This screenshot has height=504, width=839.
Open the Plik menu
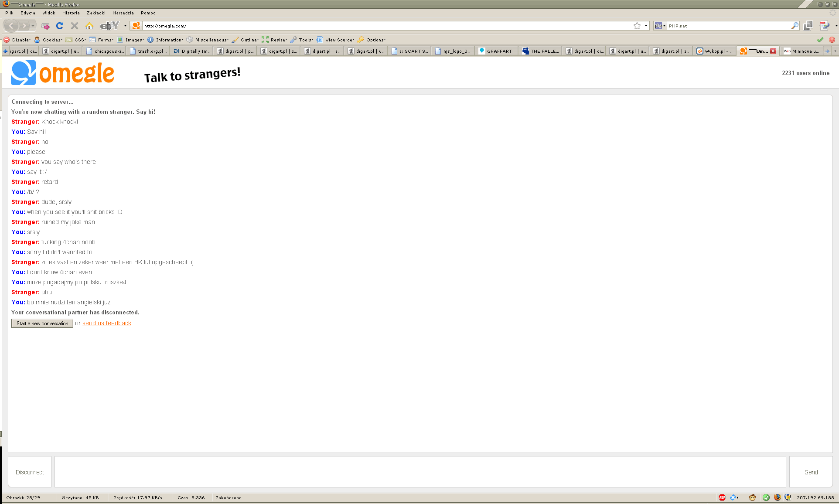click(9, 13)
